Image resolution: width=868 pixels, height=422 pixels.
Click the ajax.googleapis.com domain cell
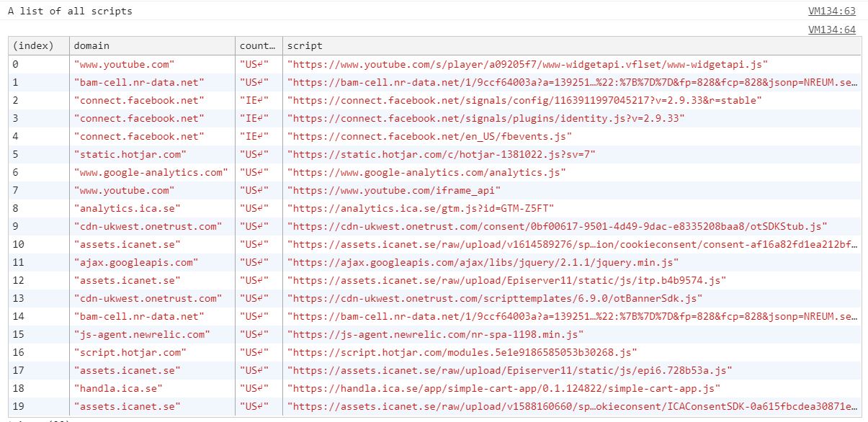[x=136, y=262]
